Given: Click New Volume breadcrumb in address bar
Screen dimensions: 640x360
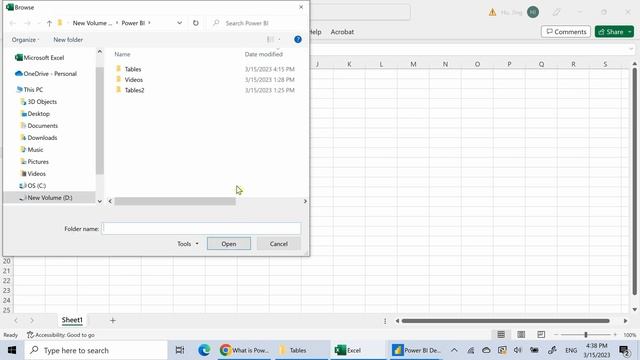Looking at the screenshot, I should 92,23.
